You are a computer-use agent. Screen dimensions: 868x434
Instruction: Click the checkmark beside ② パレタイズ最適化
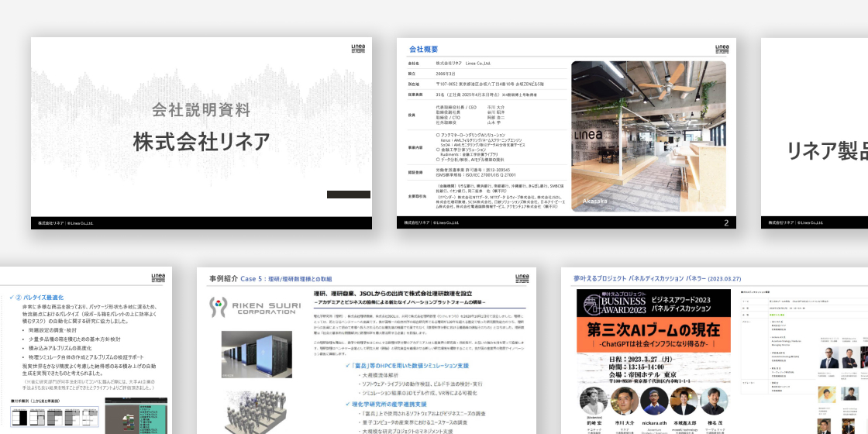[x=12, y=298]
